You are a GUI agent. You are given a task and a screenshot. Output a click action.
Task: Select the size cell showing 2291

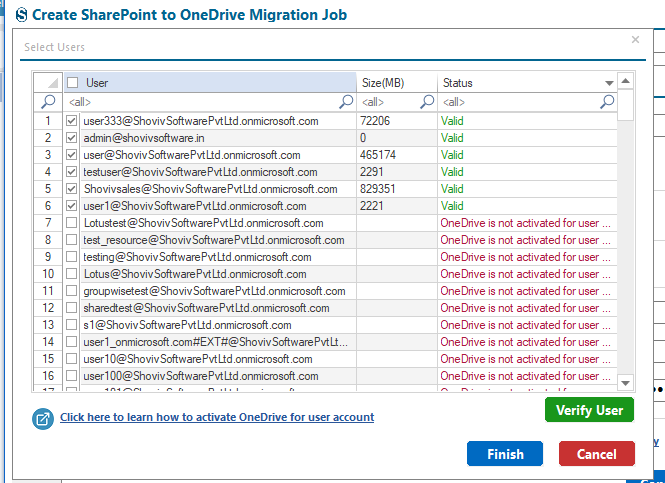pyautogui.click(x=397, y=172)
